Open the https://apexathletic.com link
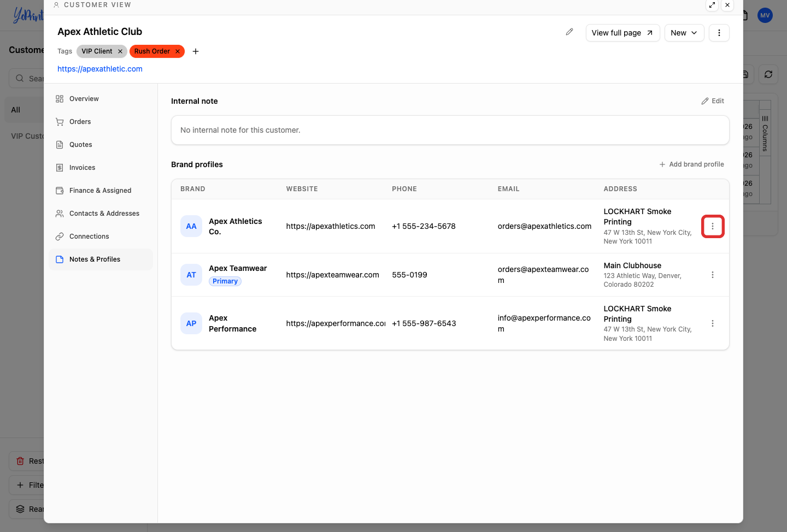This screenshot has height=532, width=787. pos(100,69)
